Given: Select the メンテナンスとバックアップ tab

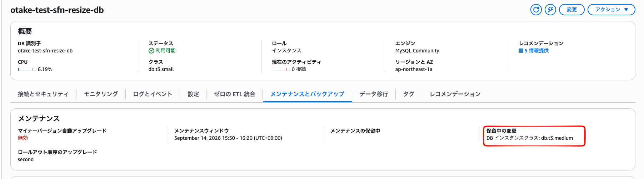Looking at the screenshot, I should click(307, 94).
